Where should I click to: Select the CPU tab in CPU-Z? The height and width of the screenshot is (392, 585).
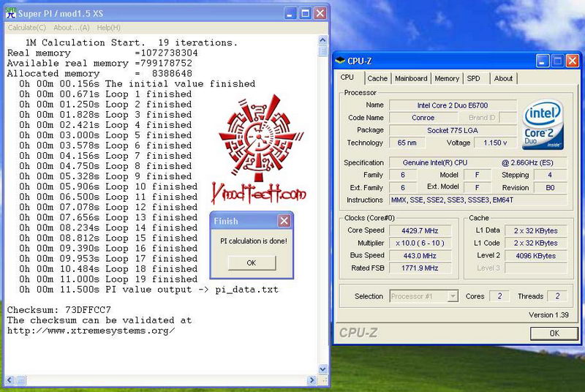347,78
